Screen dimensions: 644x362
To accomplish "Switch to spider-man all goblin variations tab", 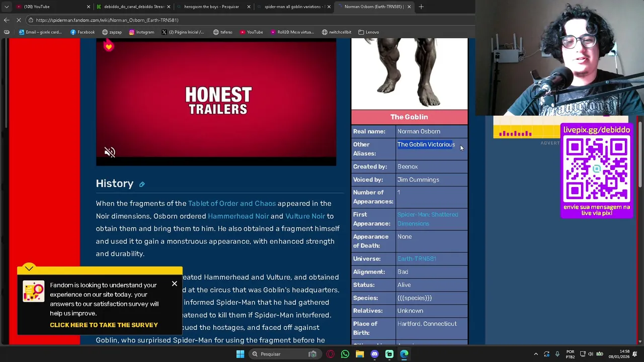I will [x=294, y=7].
